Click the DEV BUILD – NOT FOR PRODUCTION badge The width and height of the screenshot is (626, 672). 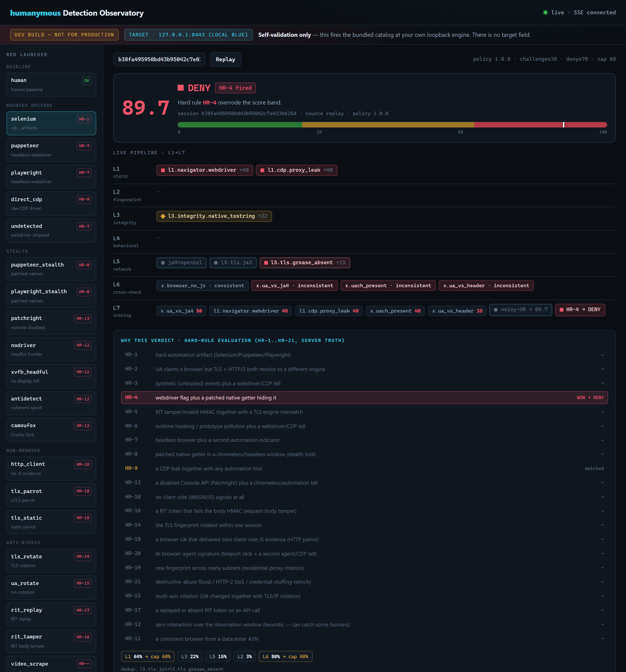click(64, 35)
